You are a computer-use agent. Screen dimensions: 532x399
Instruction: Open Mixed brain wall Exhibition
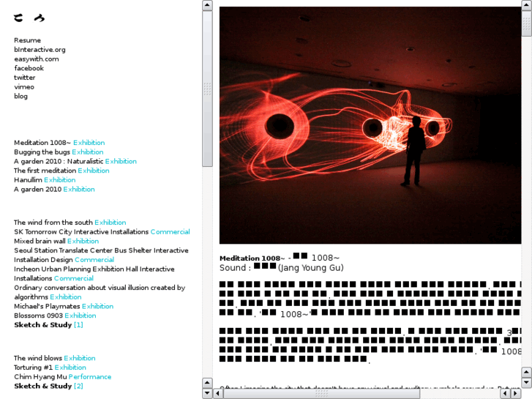click(56, 241)
